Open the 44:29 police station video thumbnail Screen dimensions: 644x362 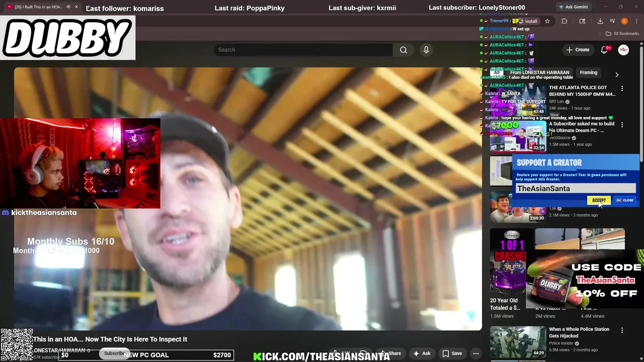point(518,341)
